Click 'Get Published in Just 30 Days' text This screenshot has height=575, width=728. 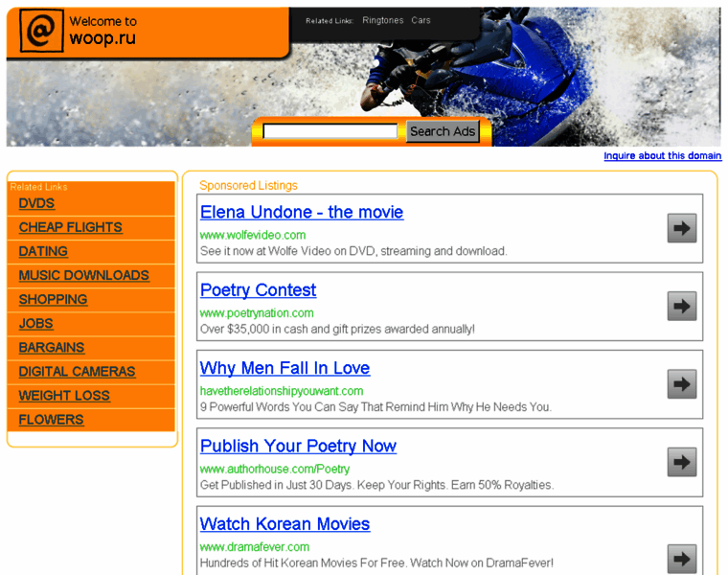(x=377, y=485)
